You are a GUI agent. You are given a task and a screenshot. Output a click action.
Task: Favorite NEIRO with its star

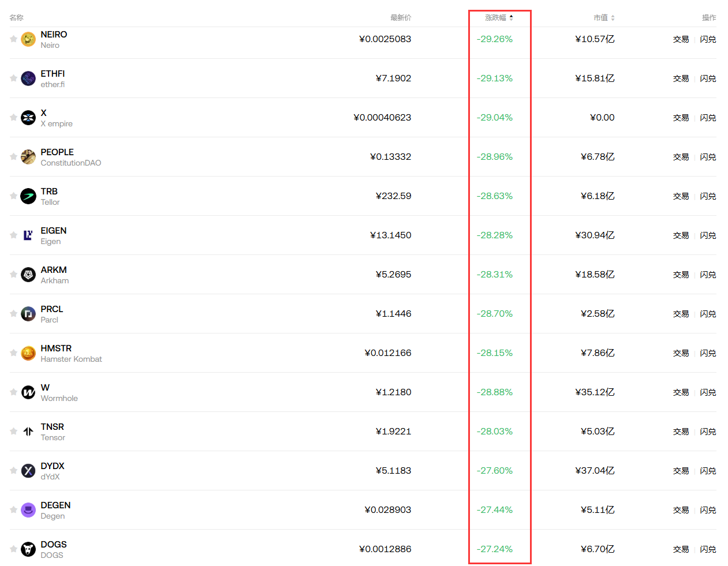click(x=13, y=39)
